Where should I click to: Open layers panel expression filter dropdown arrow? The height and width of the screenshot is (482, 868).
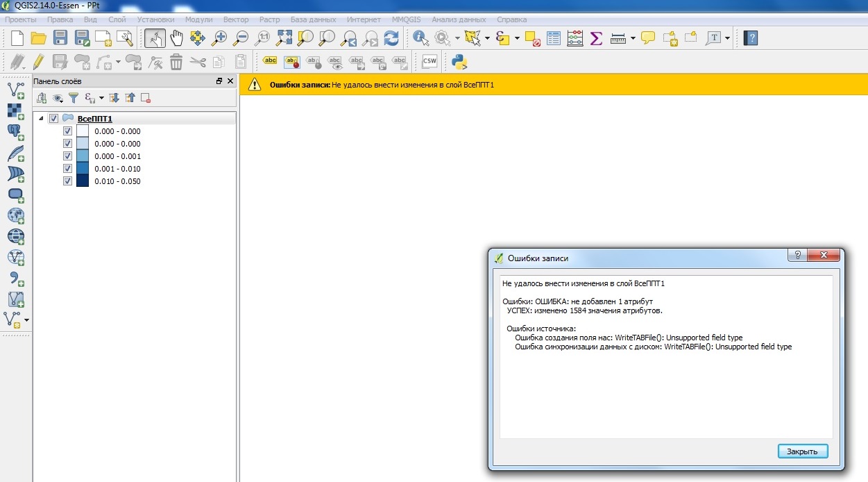pyautogui.click(x=101, y=98)
